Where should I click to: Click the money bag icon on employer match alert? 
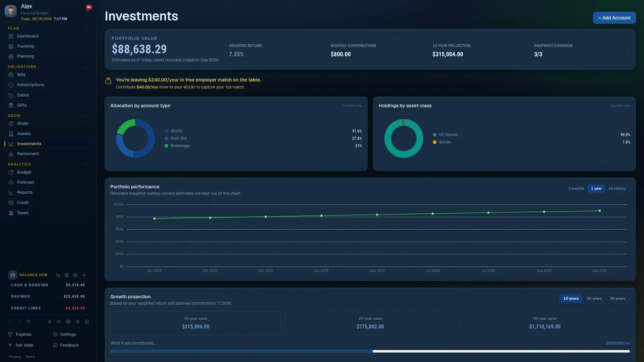tap(108, 81)
